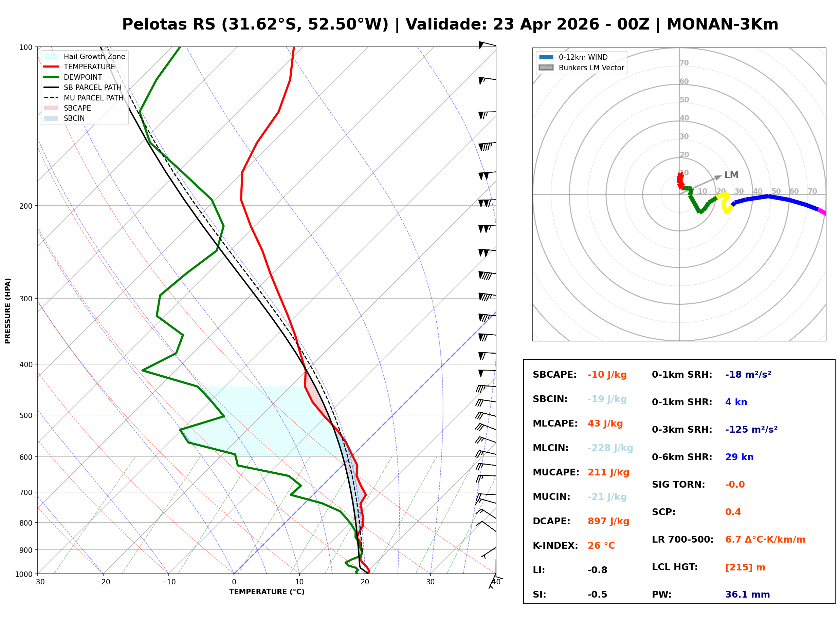Click the MUCAPE value 211 J/kg
This screenshot has width=840, height=621.
click(x=608, y=472)
